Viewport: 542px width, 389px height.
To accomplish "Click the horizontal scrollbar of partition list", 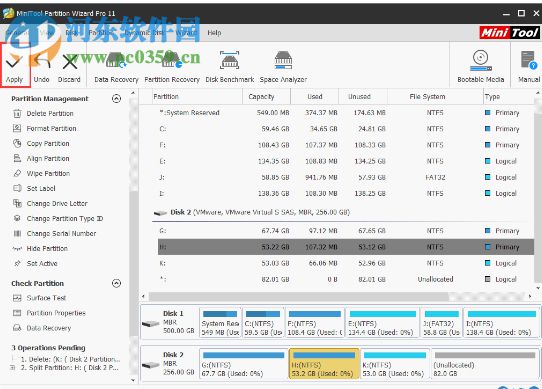I will (298, 296).
